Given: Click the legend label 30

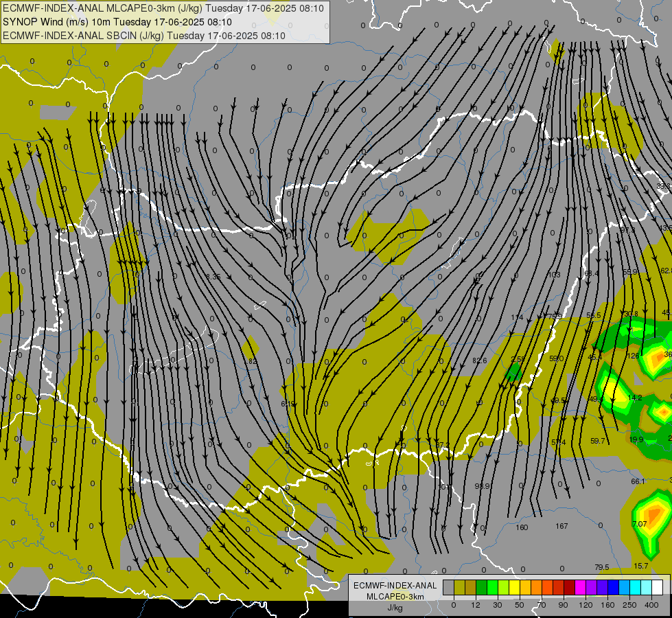Looking at the screenshot, I should pyautogui.click(x=498, y=605).
